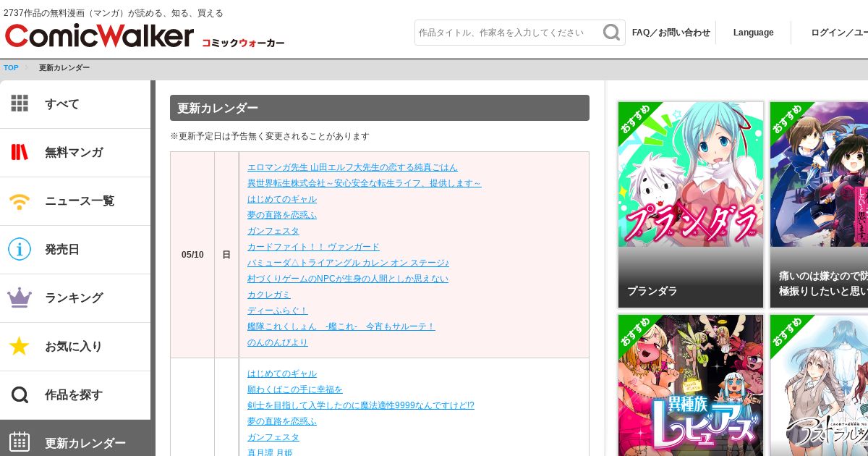Open 異世界転生株式会社 link
Viewport: 868px width, 456px height.
pos(364,183)
